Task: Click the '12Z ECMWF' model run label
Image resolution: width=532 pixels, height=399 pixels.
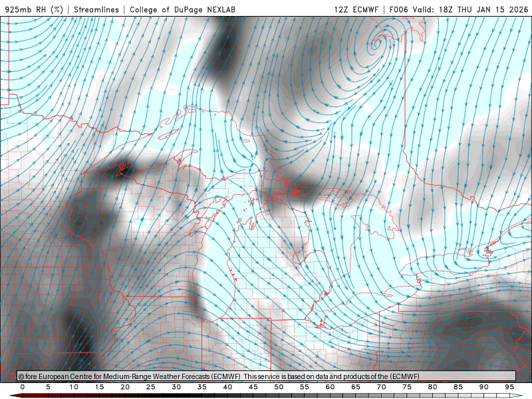Action: 356,9
